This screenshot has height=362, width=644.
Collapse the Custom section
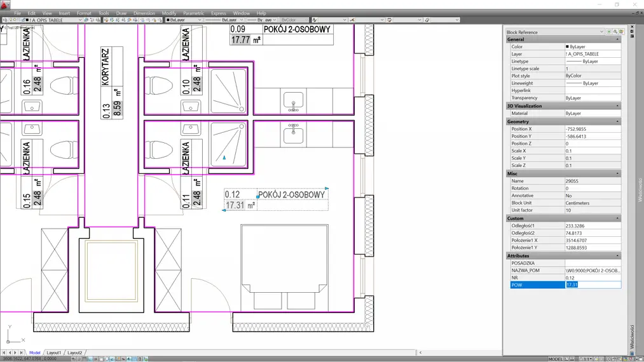[x=617, y=218]
